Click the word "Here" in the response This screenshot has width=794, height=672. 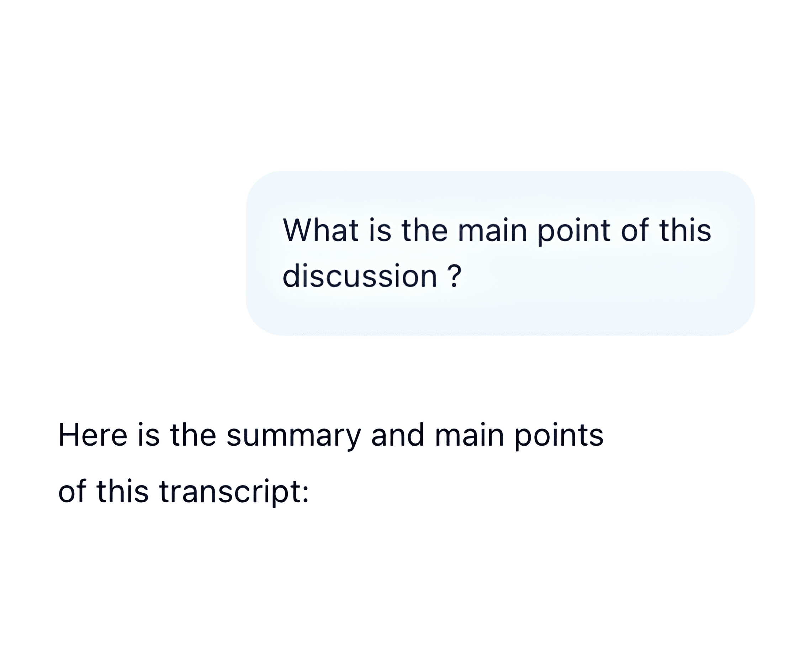coord(92,435)
